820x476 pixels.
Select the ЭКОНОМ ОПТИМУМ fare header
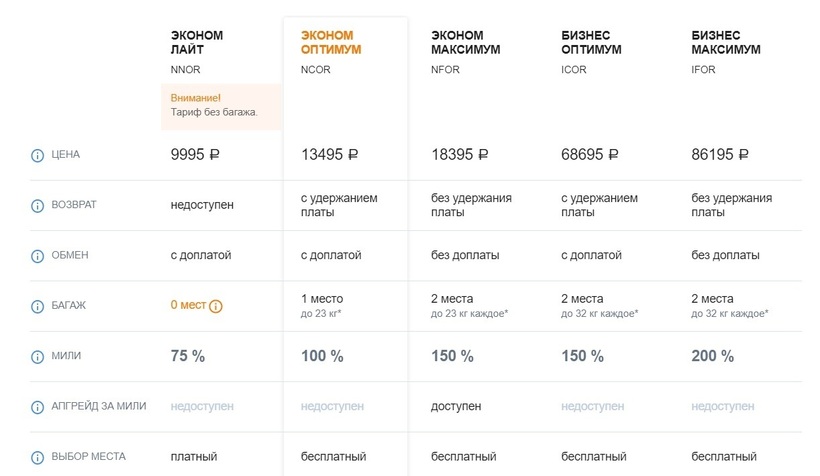point(331,42)
